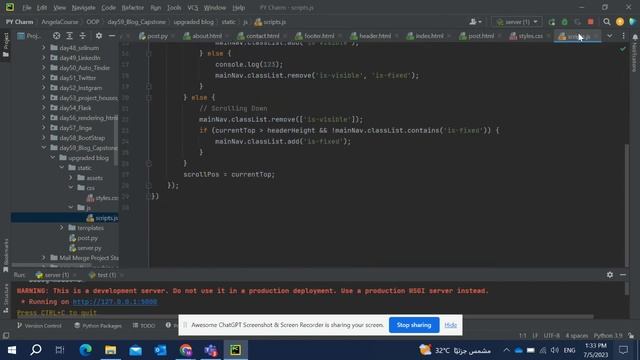640x360 pixels.
Task: Open TODO tool window
Action: 144,326
